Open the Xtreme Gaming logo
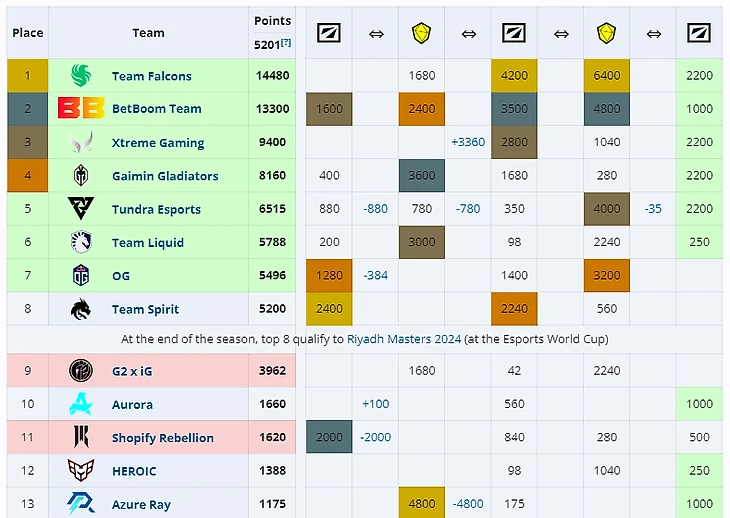 point(81,142)
